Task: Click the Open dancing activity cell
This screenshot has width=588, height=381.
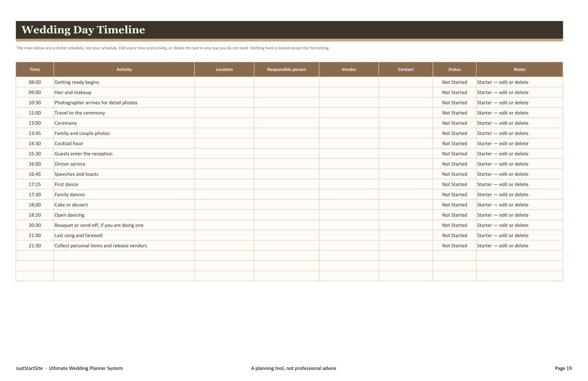Action: click(124, 215)
